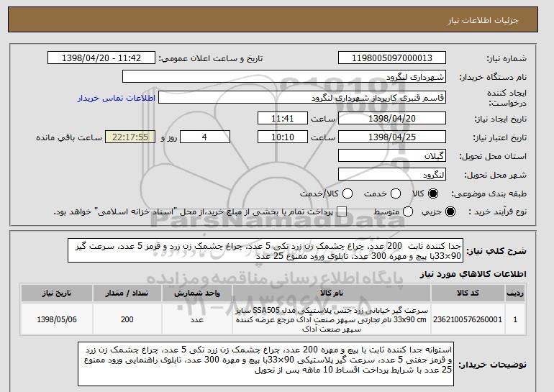Click the item name cell with SSA505
554x392 pixels.
(332, 319)
